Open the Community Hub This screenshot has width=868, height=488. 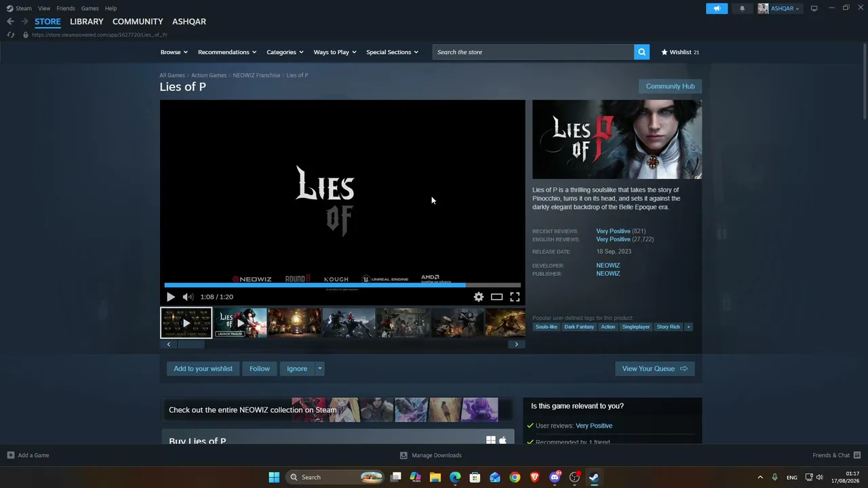(x=670, y=86)
